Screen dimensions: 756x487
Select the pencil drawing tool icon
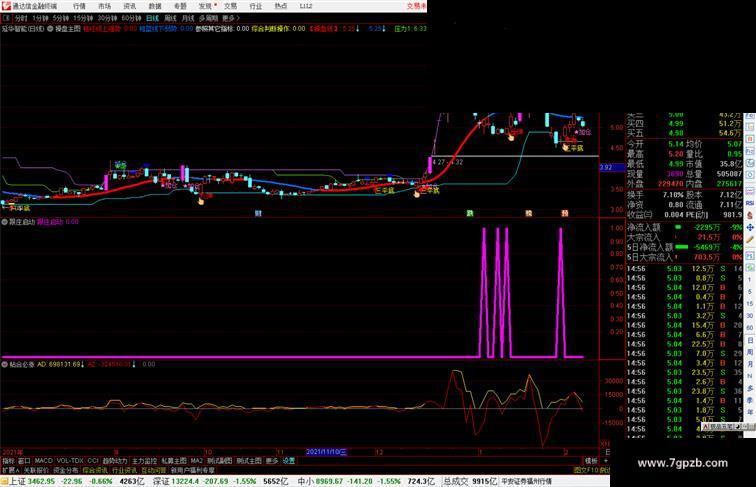750,240
